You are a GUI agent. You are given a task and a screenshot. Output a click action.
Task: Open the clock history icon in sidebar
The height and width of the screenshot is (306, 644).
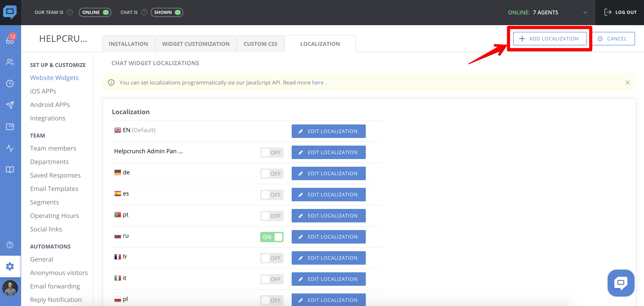click(10, 84)
